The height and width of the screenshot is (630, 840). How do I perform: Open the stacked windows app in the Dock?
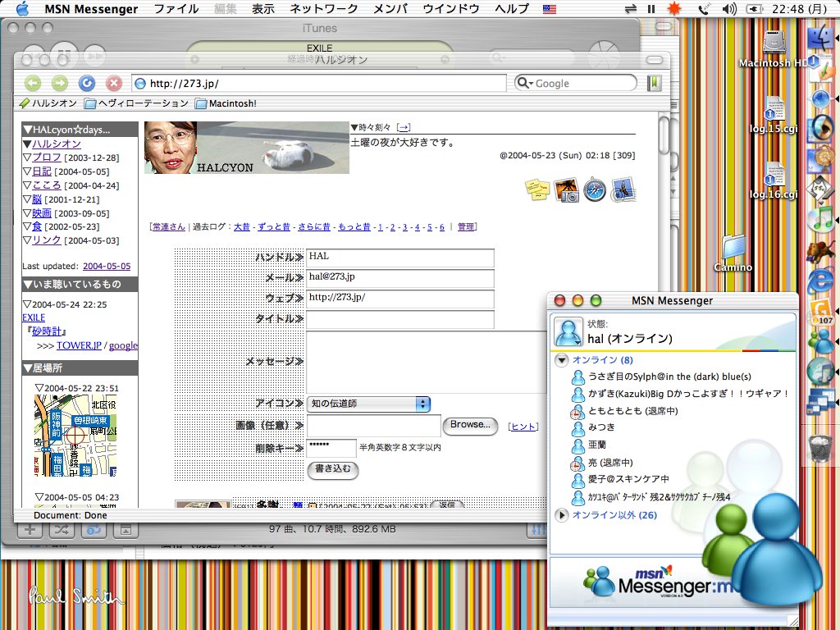click(820, 403)
